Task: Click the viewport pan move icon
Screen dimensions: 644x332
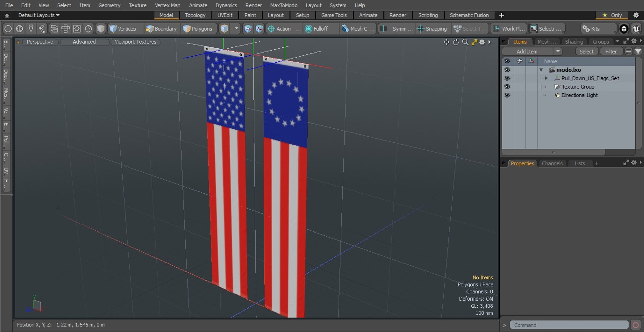Action: pos(446,42)
